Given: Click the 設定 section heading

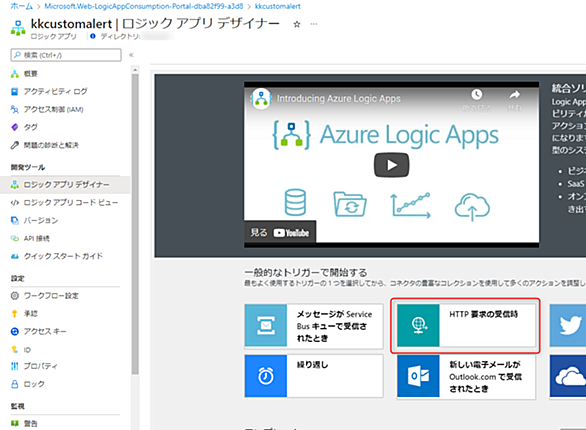Looking at the screenshot, I should tap(18, 278).
